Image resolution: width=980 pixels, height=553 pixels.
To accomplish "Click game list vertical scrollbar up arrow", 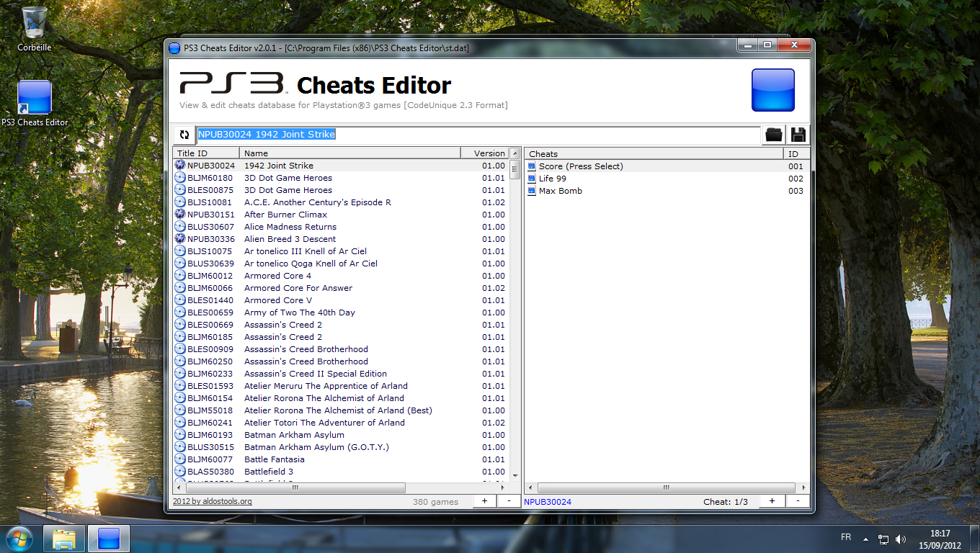I will 514,153.
